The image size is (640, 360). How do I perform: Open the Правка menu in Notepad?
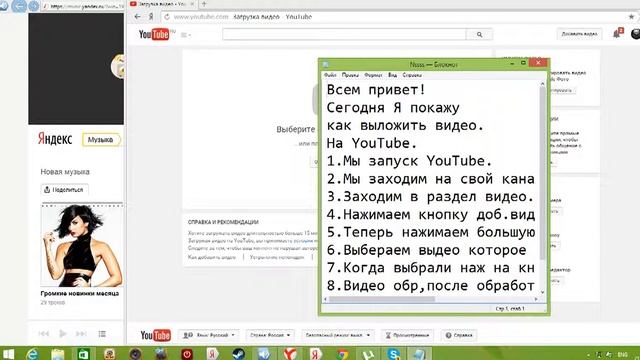coord(350,75)
